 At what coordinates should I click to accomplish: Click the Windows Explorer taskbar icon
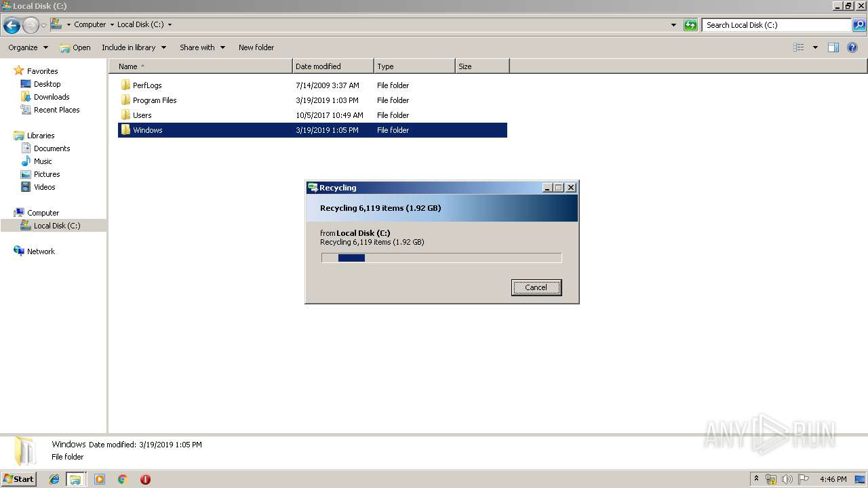[x=75, y=479]
